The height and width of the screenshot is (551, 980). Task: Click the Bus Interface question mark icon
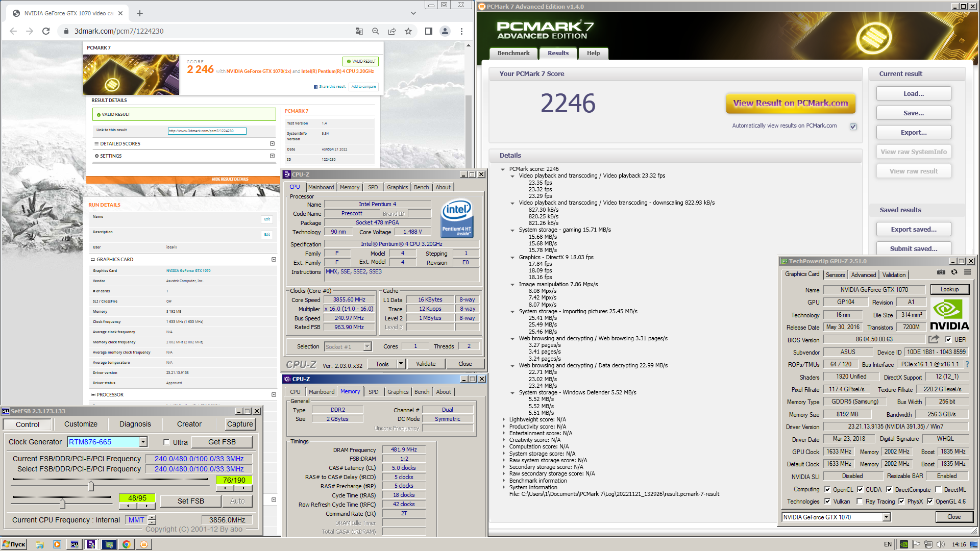(967, 364)
